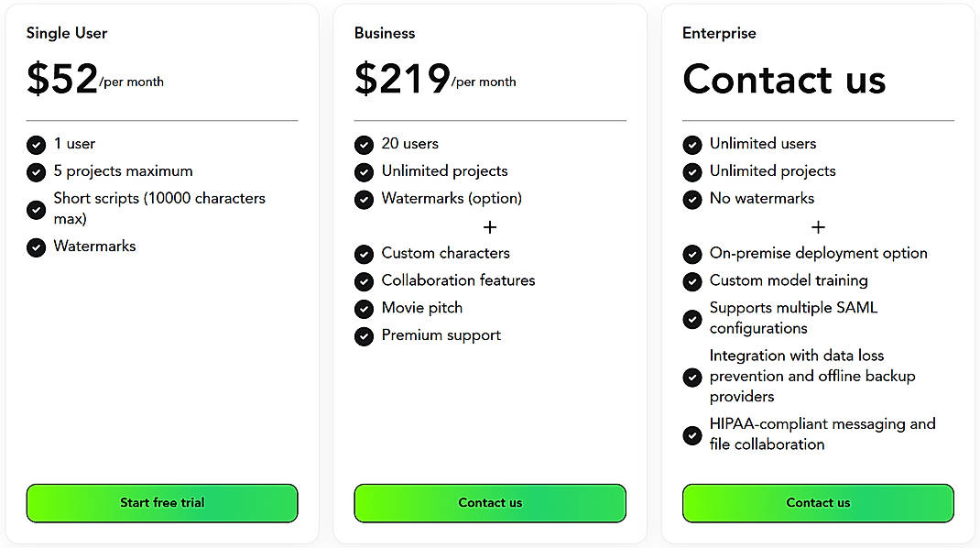Click the checkmark next to '5 projects maximum'
Screen dimensions: 980x548
(x=36, y=171)
